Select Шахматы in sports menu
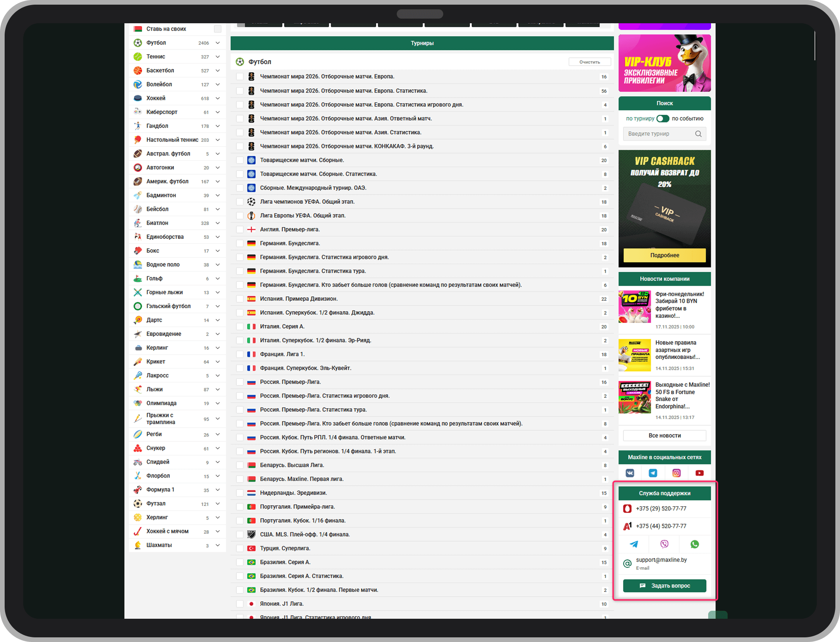840x642 pixels. coord(159,545)
